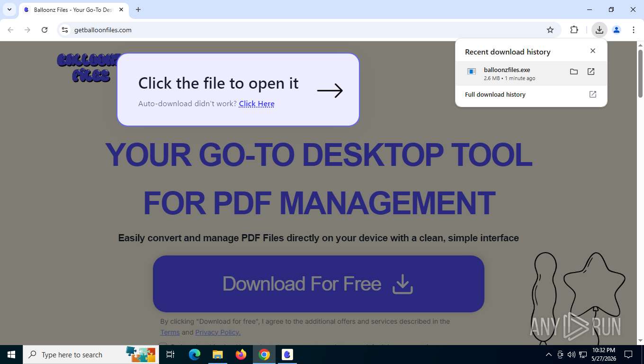Image resolution: width=644 pixels, height=364 pixels.
Task: Click the taskbar search box
Action: (x=90, y=355)
